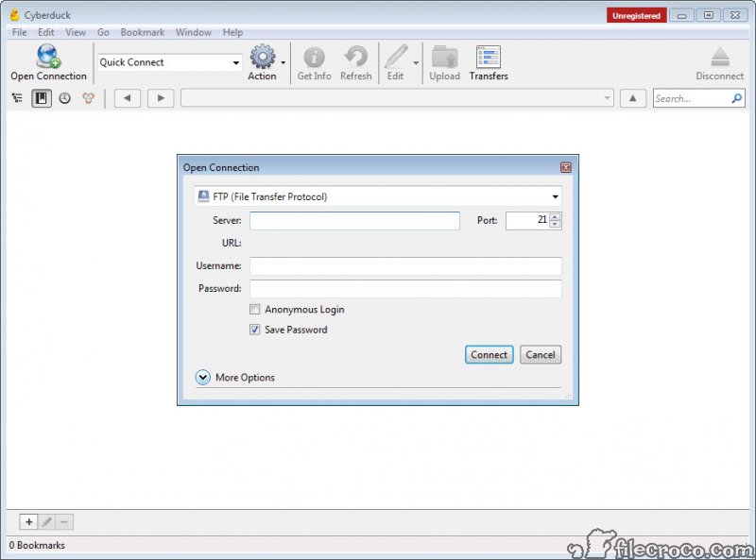Image resolution: width=756 pixels, height=560 pixels.
Task: Open the Window menu
Action: pos(194,32)
